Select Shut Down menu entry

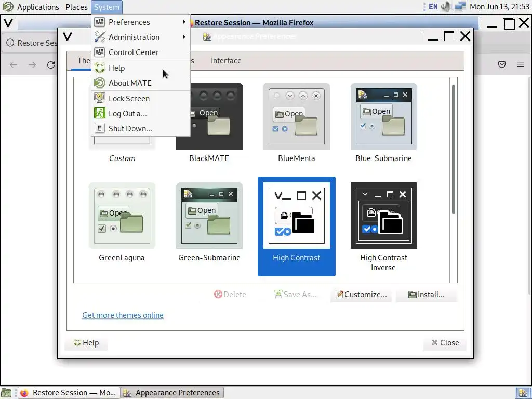[x=140, y=129]
